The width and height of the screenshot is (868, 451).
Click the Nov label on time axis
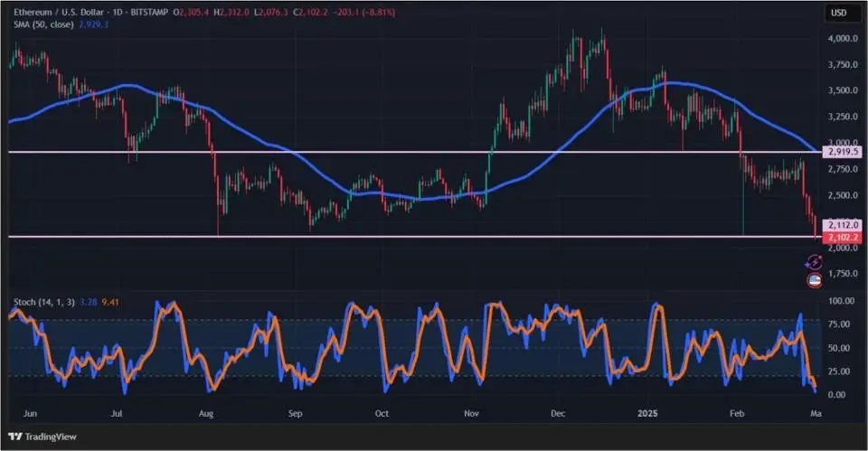pyautogui.click(x=472, y=413)
